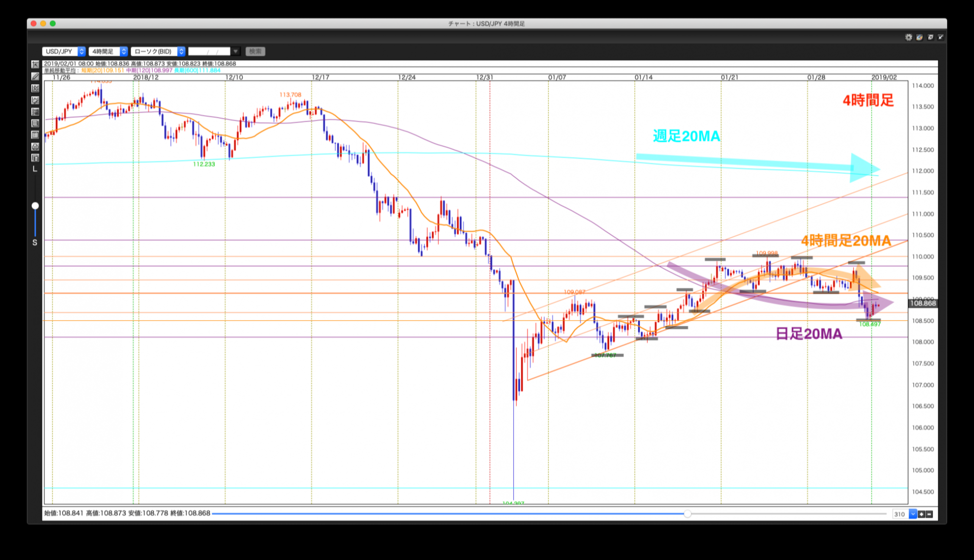Viewport: 974px width, 560px height.
Task: Click the 12/24 date axis label
Action: tap(407, 77)
